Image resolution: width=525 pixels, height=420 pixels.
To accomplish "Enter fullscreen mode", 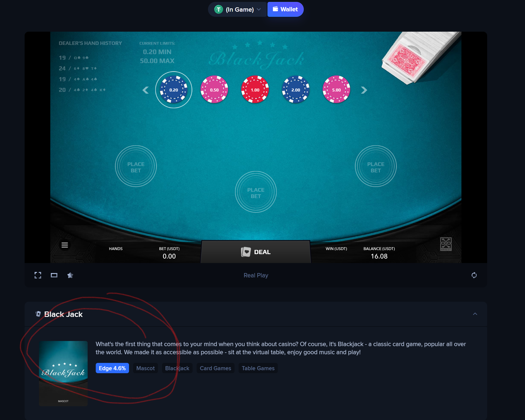I will tap(38, 275).
